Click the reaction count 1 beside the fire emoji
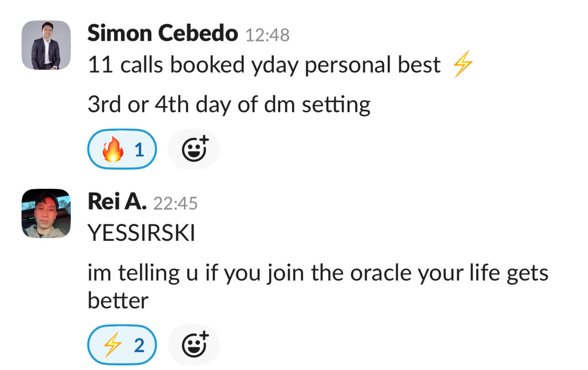Image resolution: width=588 pixels, height=370 pixels. tap(140, 150)
